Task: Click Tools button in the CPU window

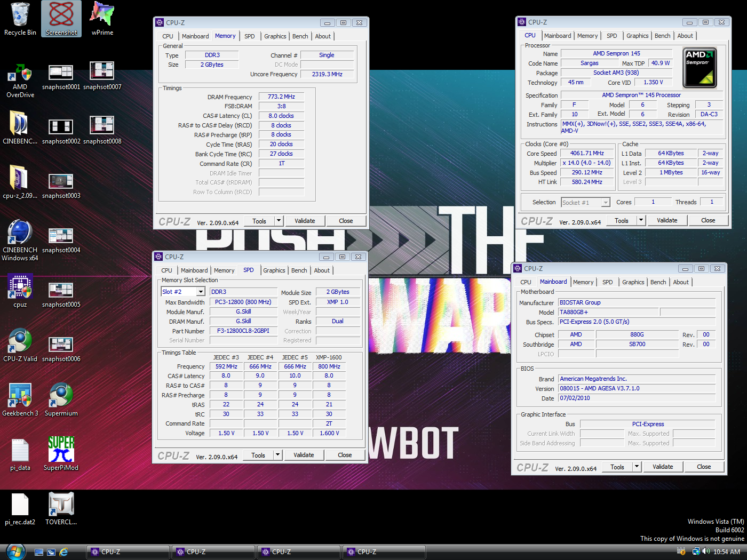Action: [x=622, y=220]
